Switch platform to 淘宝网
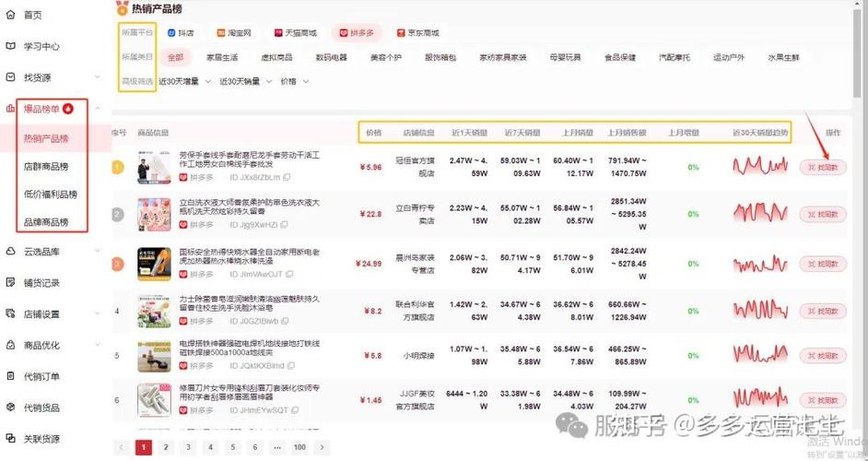Image resolution: width=868 pixels, height=461 pixels. pyautogui.click(x=235, y=32)
